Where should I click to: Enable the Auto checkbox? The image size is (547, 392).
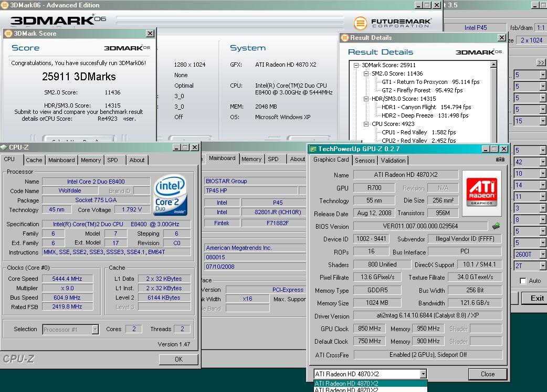coord(523,281)
